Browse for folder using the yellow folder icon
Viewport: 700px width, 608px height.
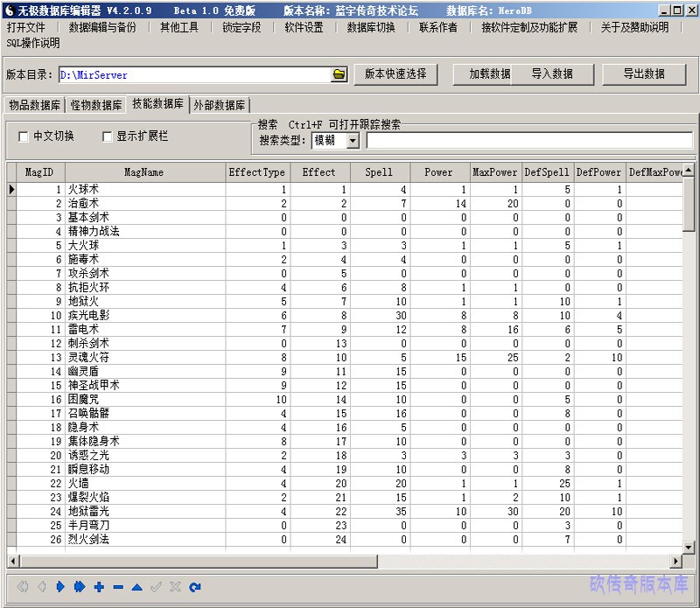339,75
